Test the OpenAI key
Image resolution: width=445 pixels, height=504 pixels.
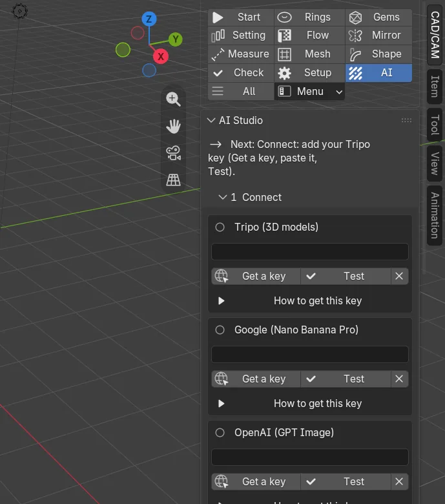[x=346, y=482]
